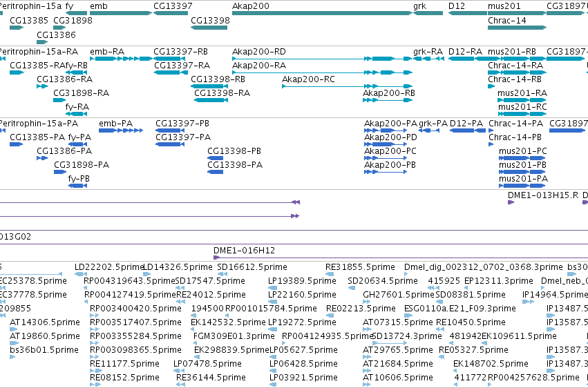The width and height of the screenshot is (588, 388).
Task: Select D12-PA protein feature
Action: pos(468,130)
